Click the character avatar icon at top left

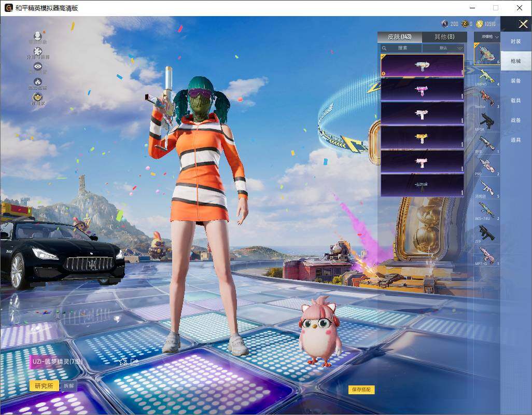[x=38, y=35]
